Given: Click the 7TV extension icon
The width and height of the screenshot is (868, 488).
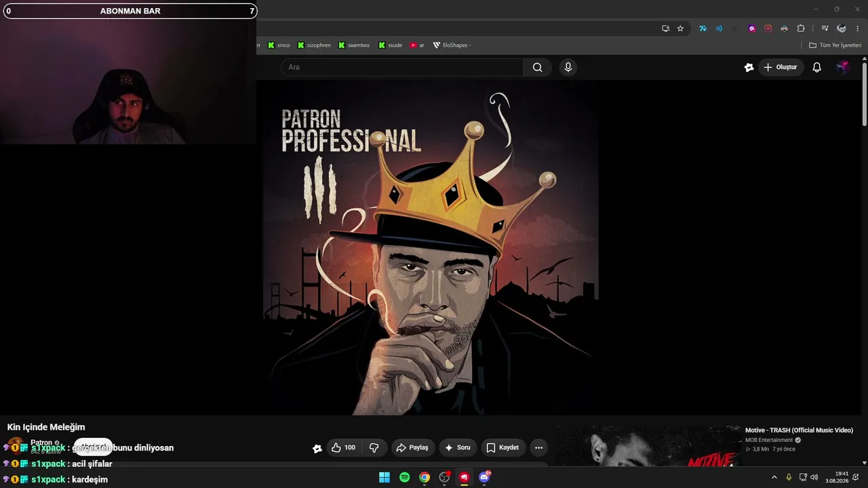Looking at the screenshot, I should pyautogui.click(x=703, y=28).
